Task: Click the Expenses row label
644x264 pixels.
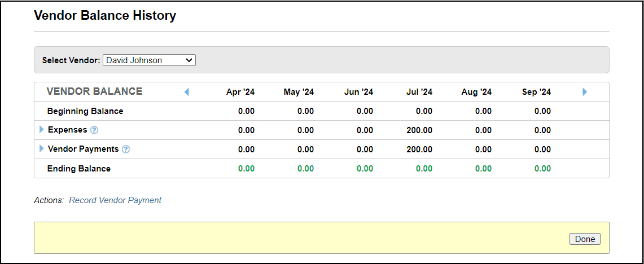Action: coord(67,130)
